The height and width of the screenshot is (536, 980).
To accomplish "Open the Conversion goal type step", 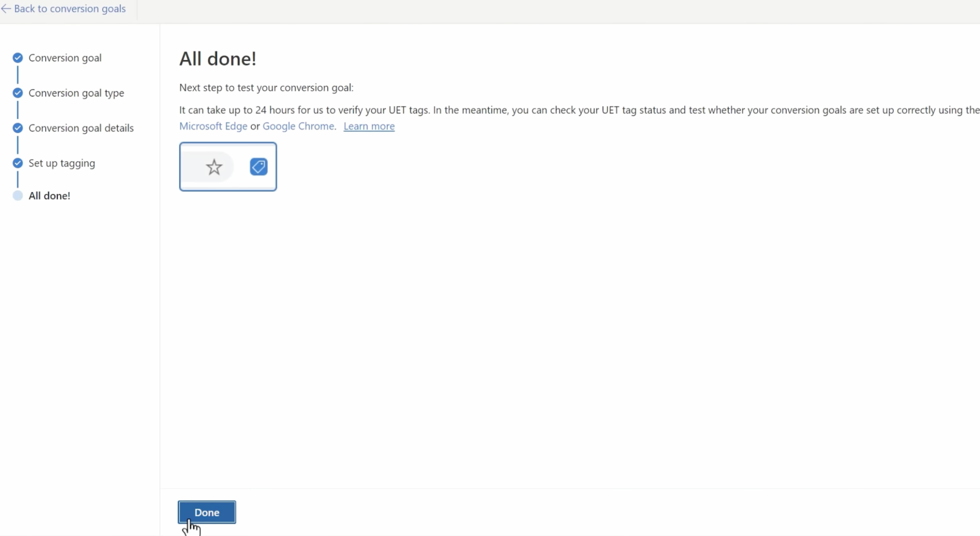I will point(77,93).
